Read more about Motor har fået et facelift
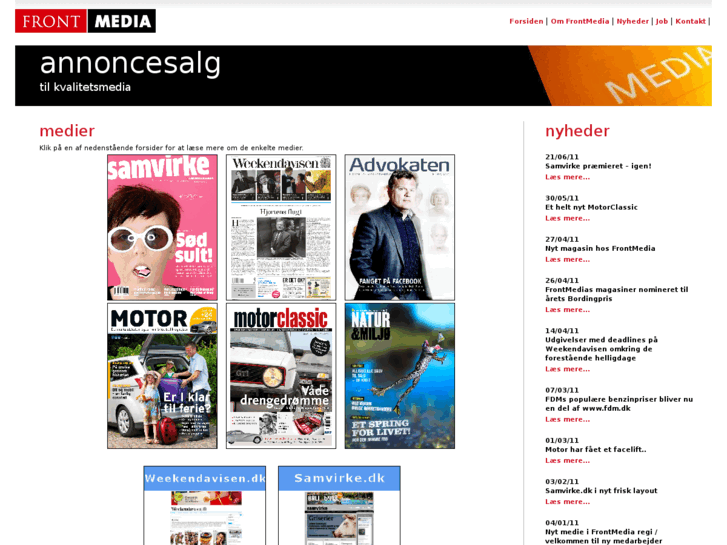This screenshot has height=545, width=727. click(x=568, y=461)
